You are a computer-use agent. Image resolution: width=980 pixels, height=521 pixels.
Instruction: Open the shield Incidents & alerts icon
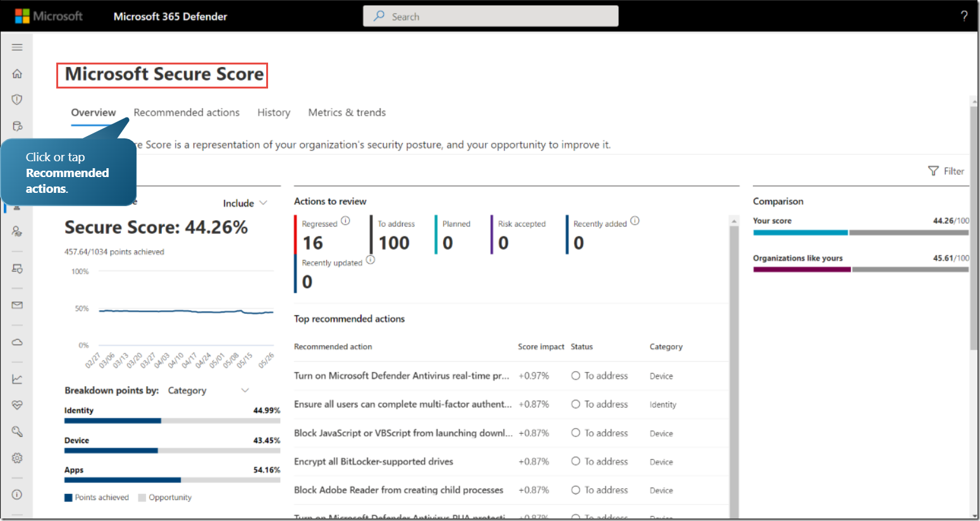pyautogui.click(x=17, y=99)
